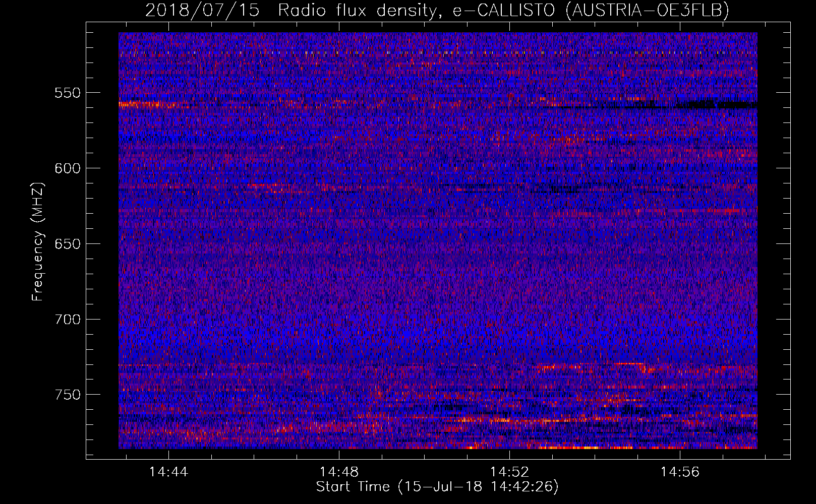This screenshot has height=504, width=816.
Task: Click the 'Start Time (15-Jul-18 14:42:26)' label
Action: 437,487
